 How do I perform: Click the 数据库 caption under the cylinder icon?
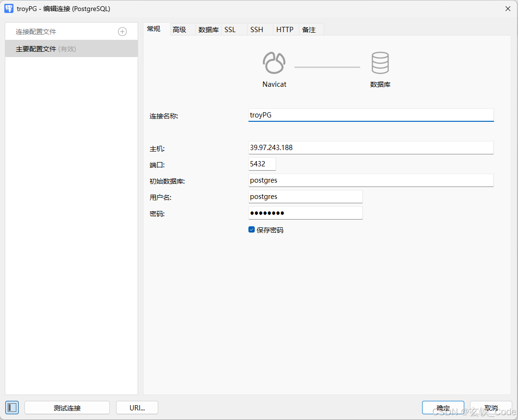coord(380,84)
